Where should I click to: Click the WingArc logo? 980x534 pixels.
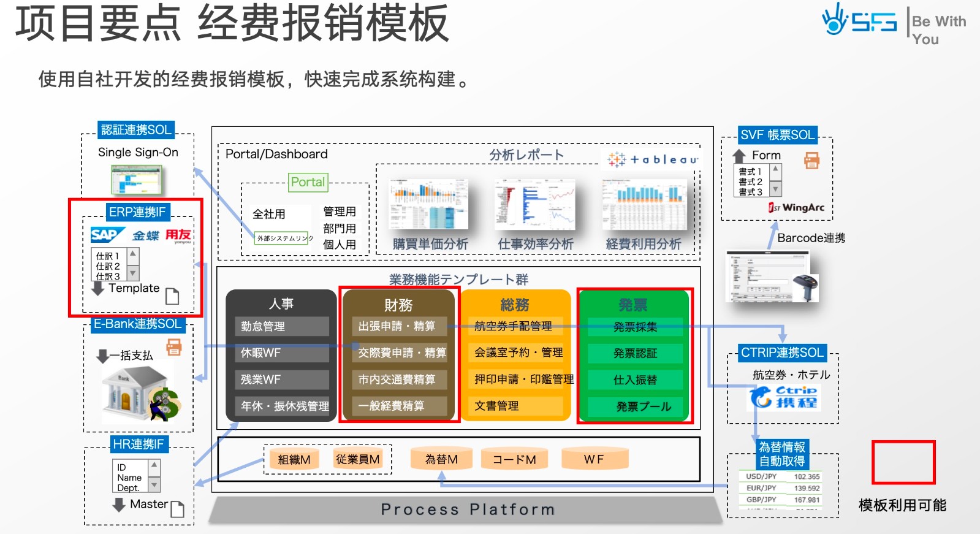click(x=797, y=208)
